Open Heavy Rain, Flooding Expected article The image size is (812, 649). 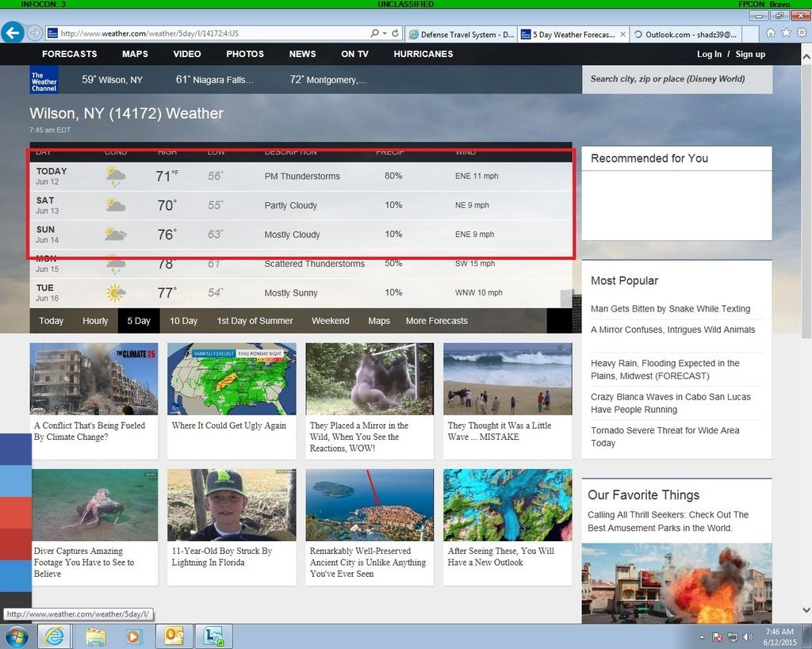(x=665, y=369)
